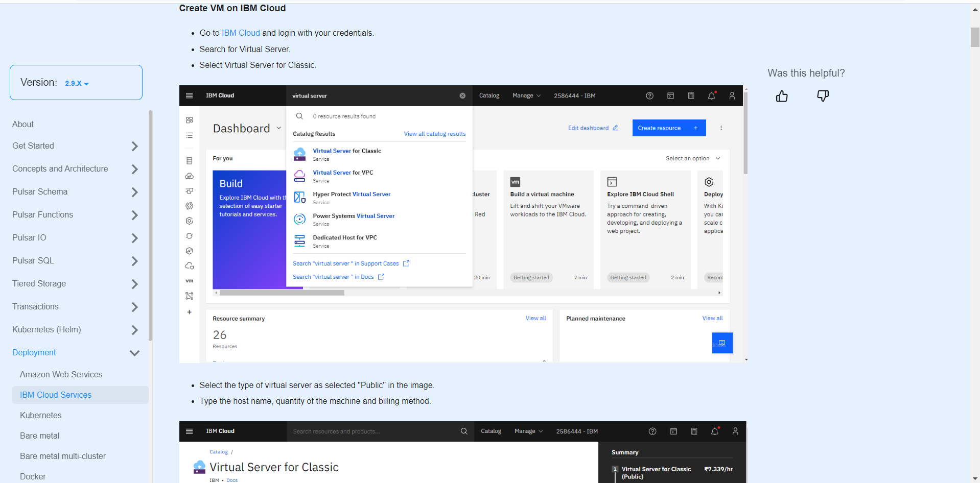Click the sidebar vertical scrollbar
980x483 pixels.
pyautogui.click(x=150, y=225)
